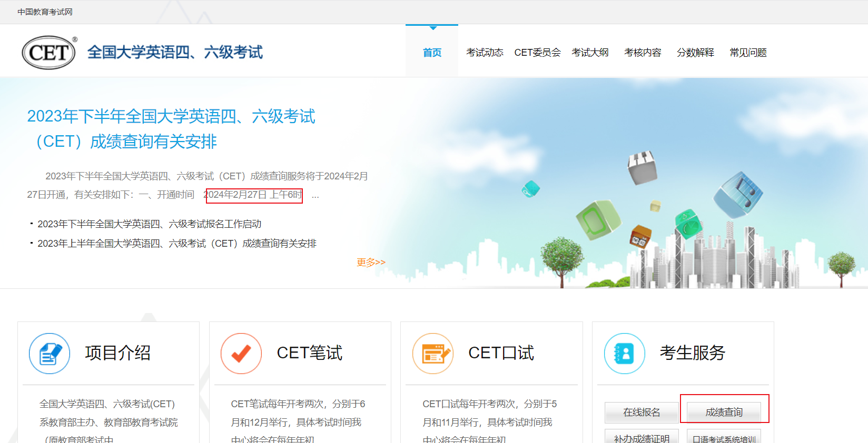The height and width of the screenshot is (443, 868).
Task: Go to the CET委员会 page
Action: coord(537,53)
